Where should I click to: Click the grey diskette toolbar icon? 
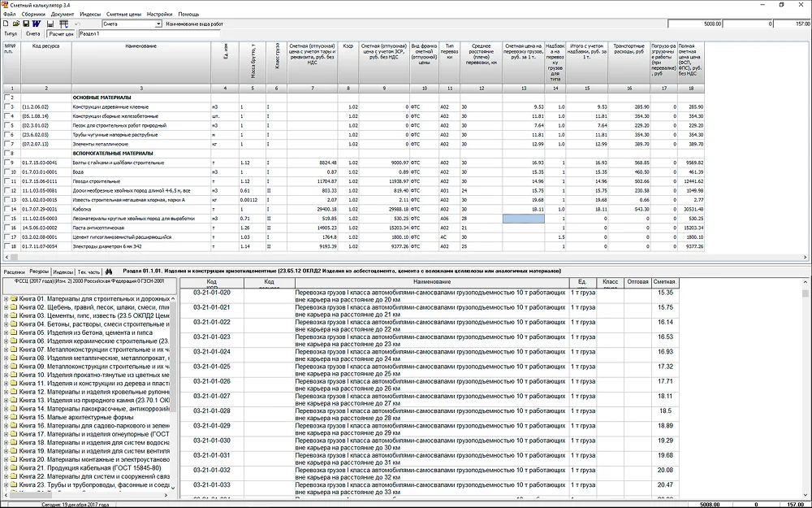click(x=50, y=24)
